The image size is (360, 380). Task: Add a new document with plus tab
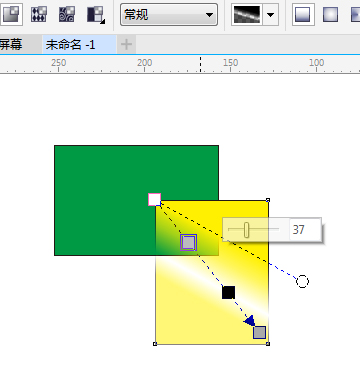pyautogui.click(x=126, y=44)
